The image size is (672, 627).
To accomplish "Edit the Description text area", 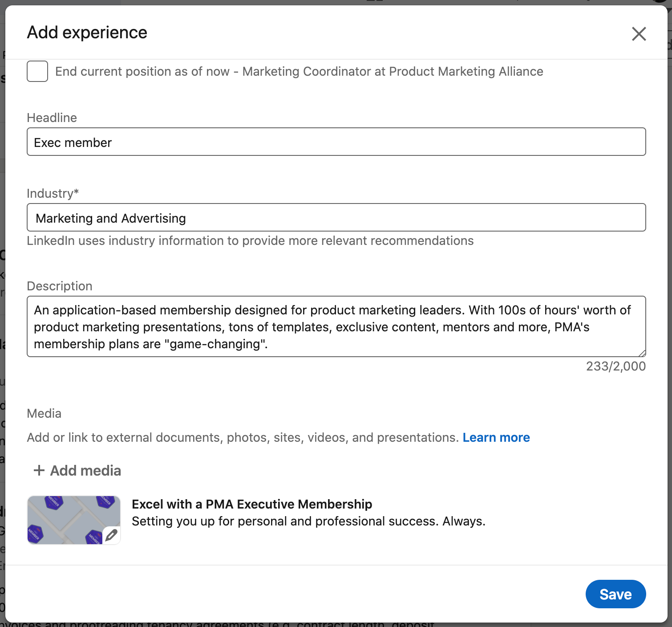I will pyautogui.click(x=336, y=326).
